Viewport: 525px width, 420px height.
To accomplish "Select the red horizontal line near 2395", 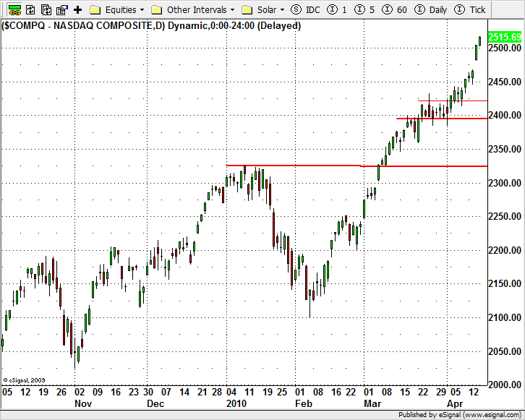I will click(442, 119).
